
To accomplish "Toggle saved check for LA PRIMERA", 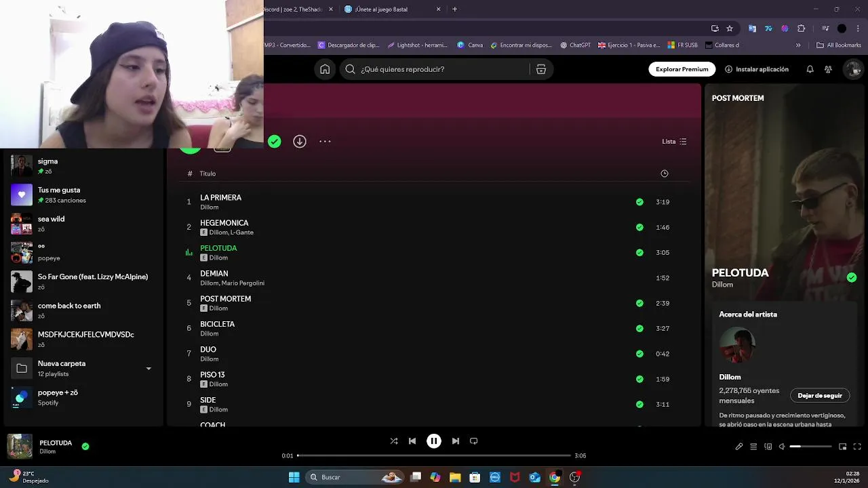I will (x=639, y=202).
